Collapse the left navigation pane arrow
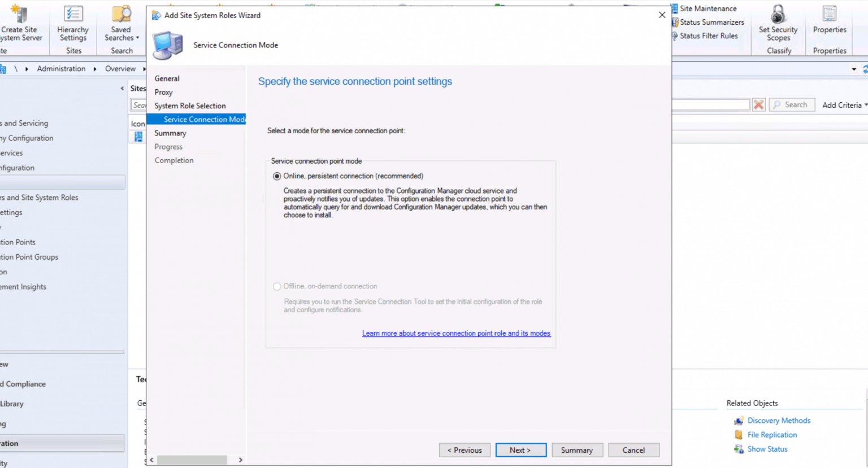 (x=122, y=89)
